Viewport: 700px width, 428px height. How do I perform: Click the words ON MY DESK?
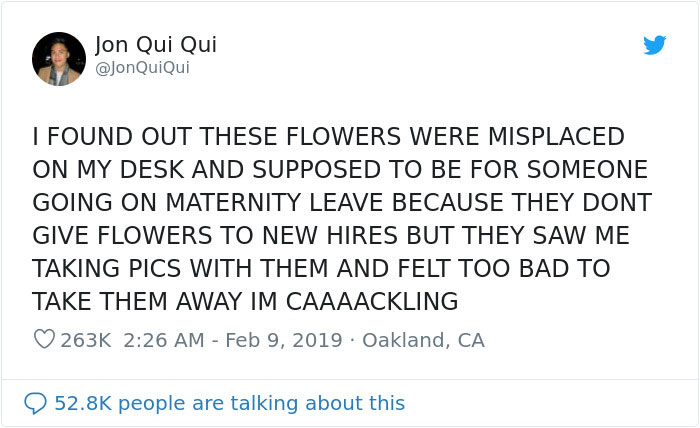pyautogui.click(x=113, y=169)
